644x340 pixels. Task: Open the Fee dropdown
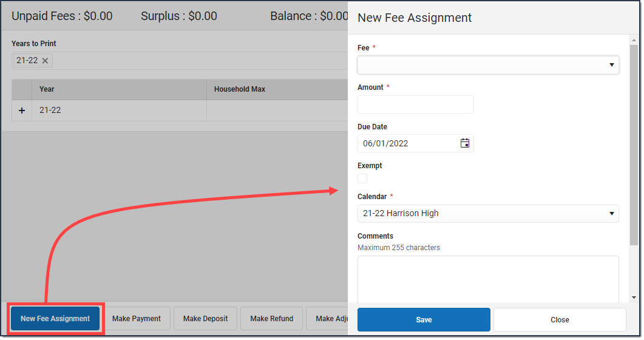point(488,65)
